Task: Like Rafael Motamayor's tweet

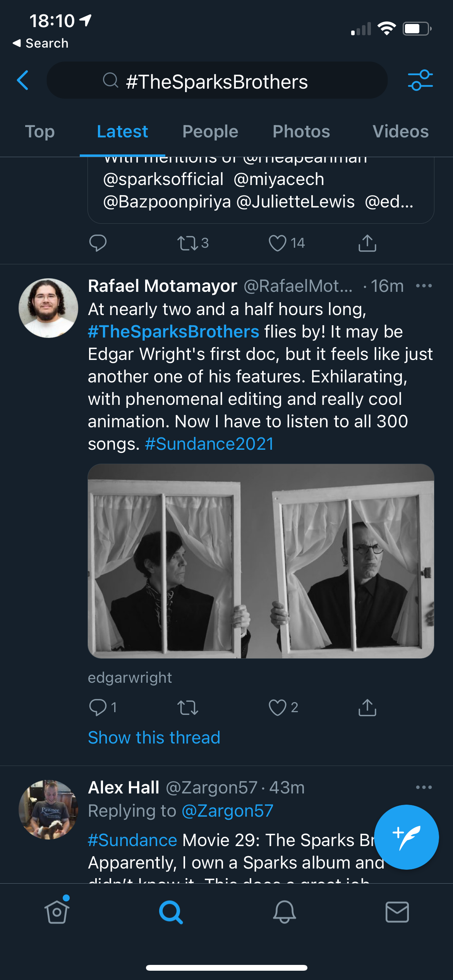Action: pos(278,708)
